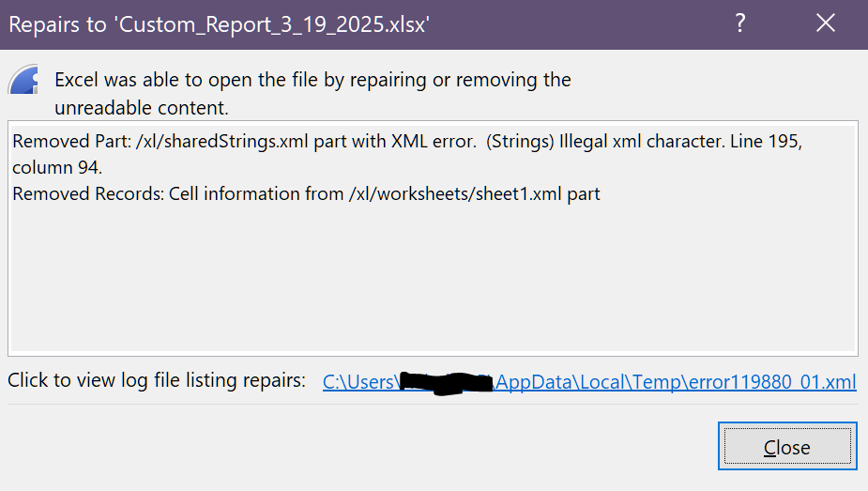This screenshot has width=868, height=491.
Task: Click the Close button
Action: (x=787, y=446)
